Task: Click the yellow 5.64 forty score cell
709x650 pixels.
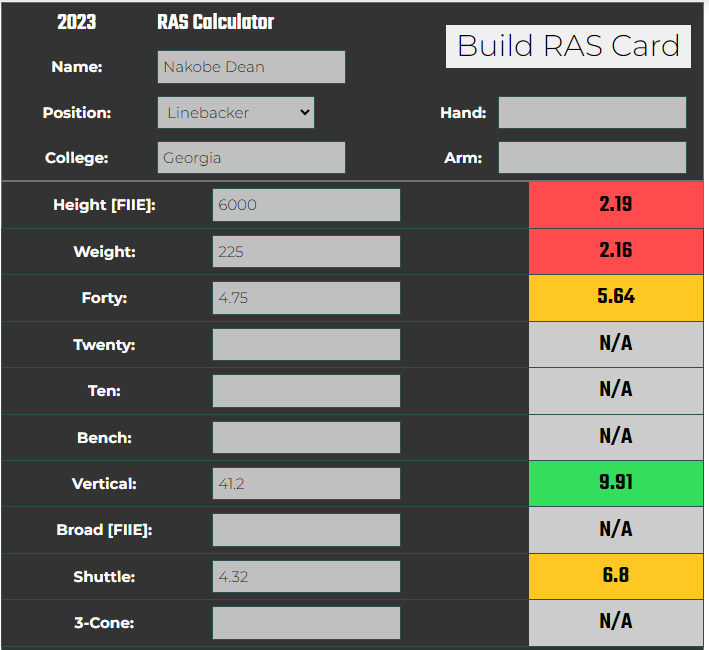Action: coord(615,297)
